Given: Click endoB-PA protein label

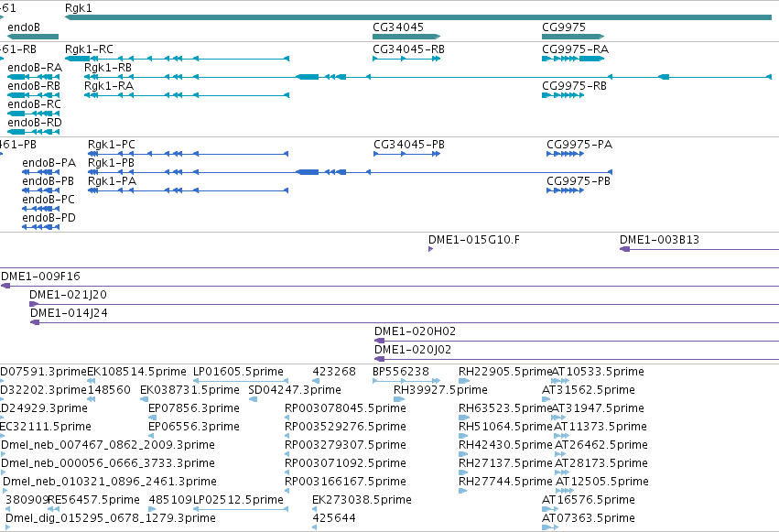Looking at the screenshot, I should [x=49, y=163].
